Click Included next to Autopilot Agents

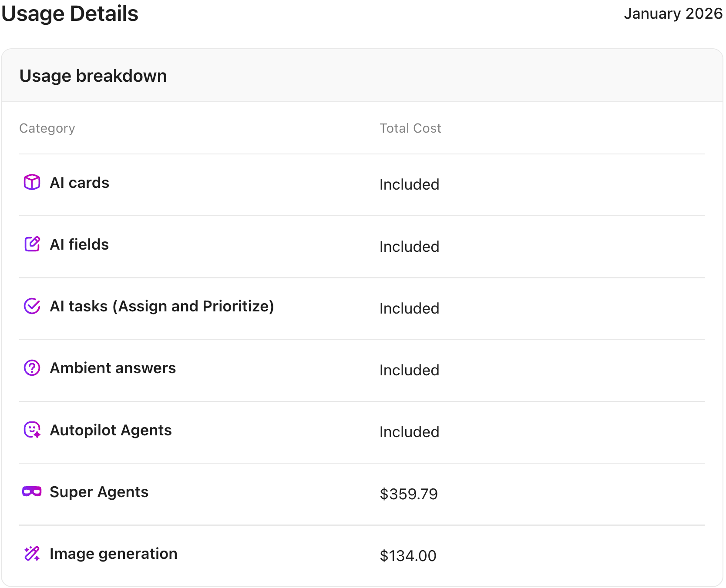409,431
